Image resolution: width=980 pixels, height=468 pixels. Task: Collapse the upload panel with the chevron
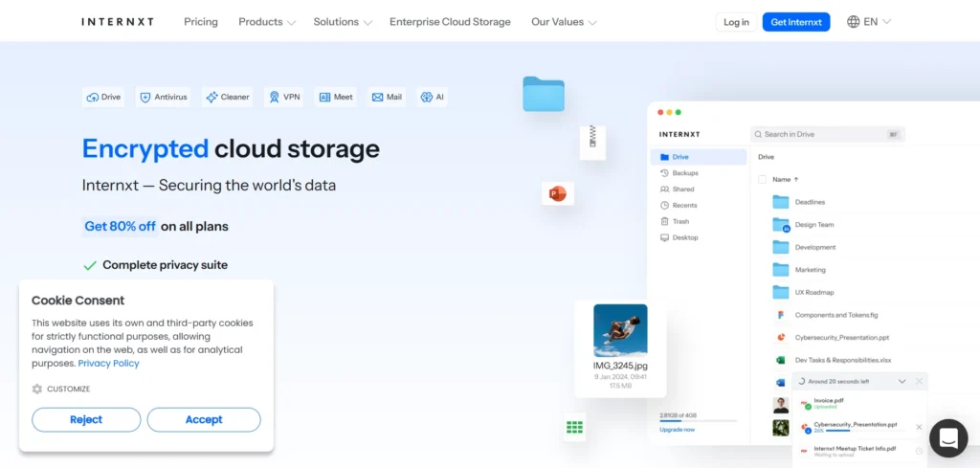click(902, 381)
